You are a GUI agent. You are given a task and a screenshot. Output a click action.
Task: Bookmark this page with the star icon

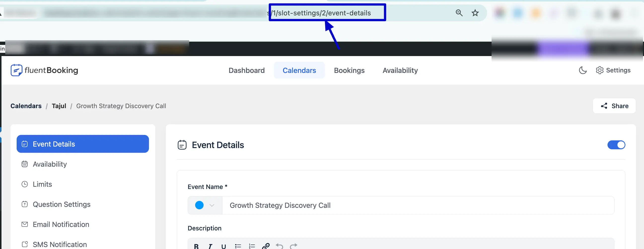click(475, 13)
